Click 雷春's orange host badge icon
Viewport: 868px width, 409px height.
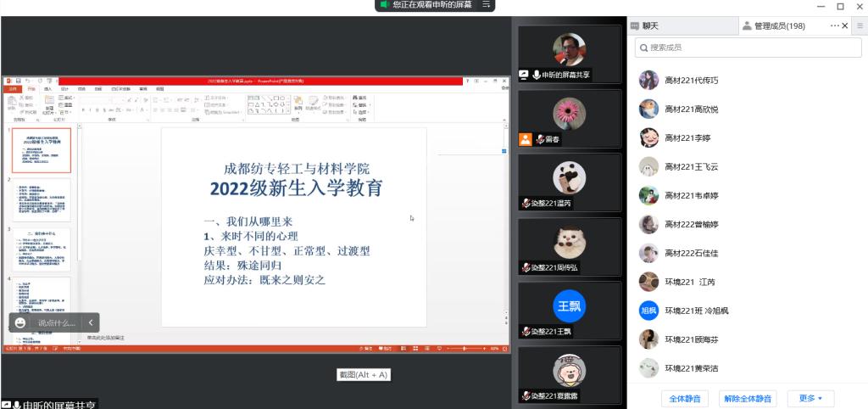(526, 139)
